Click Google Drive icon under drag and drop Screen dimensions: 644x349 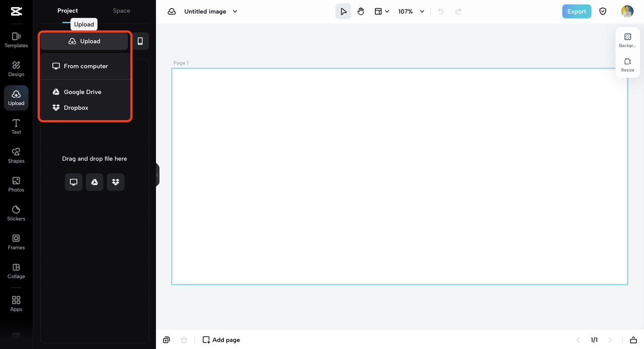coord(95,182)
